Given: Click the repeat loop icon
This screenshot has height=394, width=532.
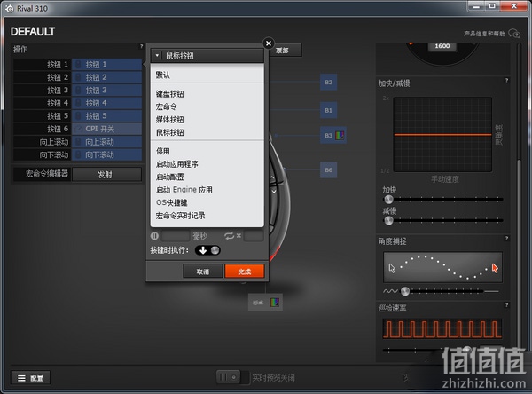Looking at the screenshot, I should click(x=229, y=235).
